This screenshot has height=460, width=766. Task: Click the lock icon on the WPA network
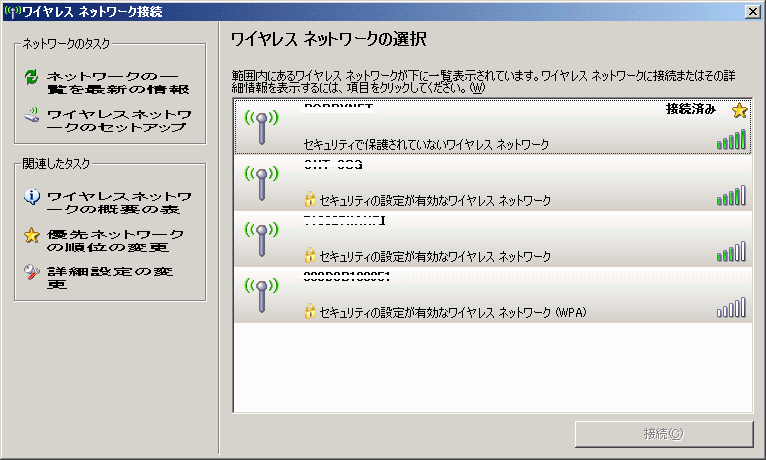(310, 312)
